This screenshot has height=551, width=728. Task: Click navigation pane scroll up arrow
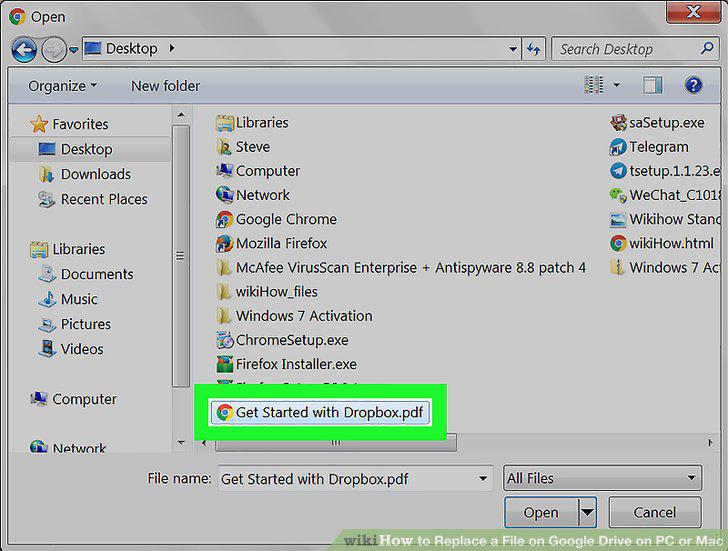pos(181,115)
